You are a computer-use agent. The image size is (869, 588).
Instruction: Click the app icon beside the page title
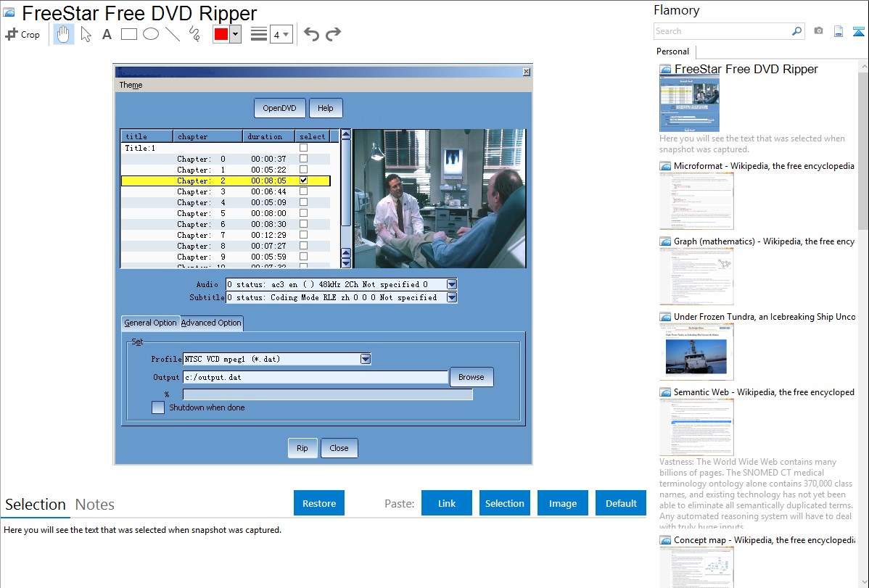click(x=9, y=13)
